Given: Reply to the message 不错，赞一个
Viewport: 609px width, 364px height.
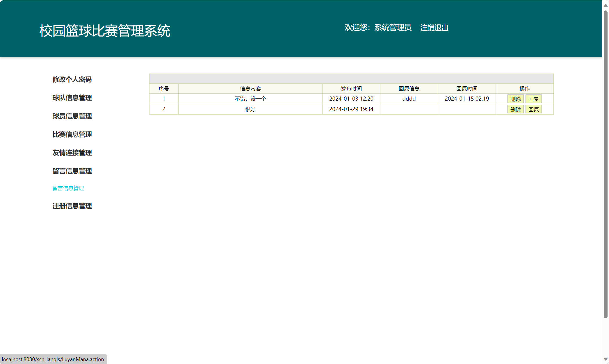Looking at the screenshot, I should [x=534, y=99].
